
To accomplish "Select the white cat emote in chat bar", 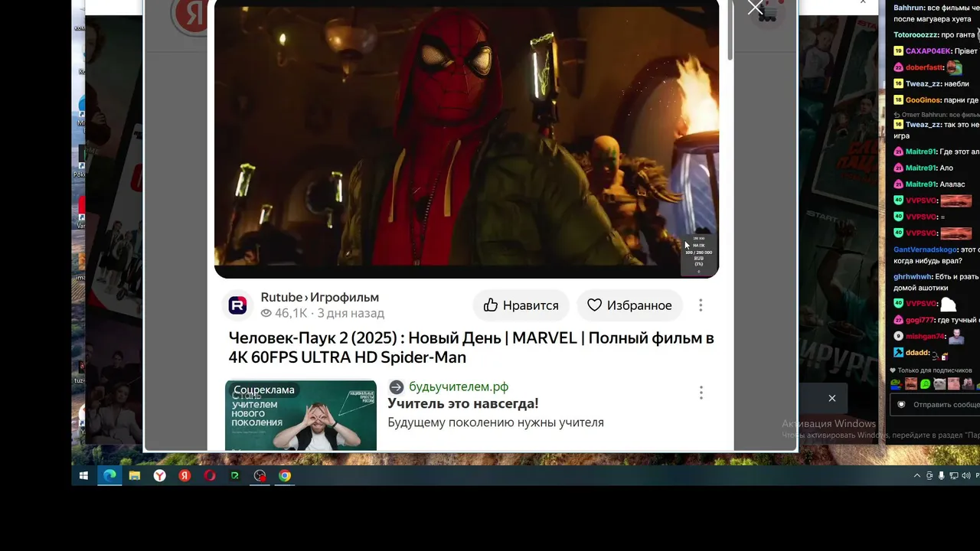I will [x=940, y=384].
